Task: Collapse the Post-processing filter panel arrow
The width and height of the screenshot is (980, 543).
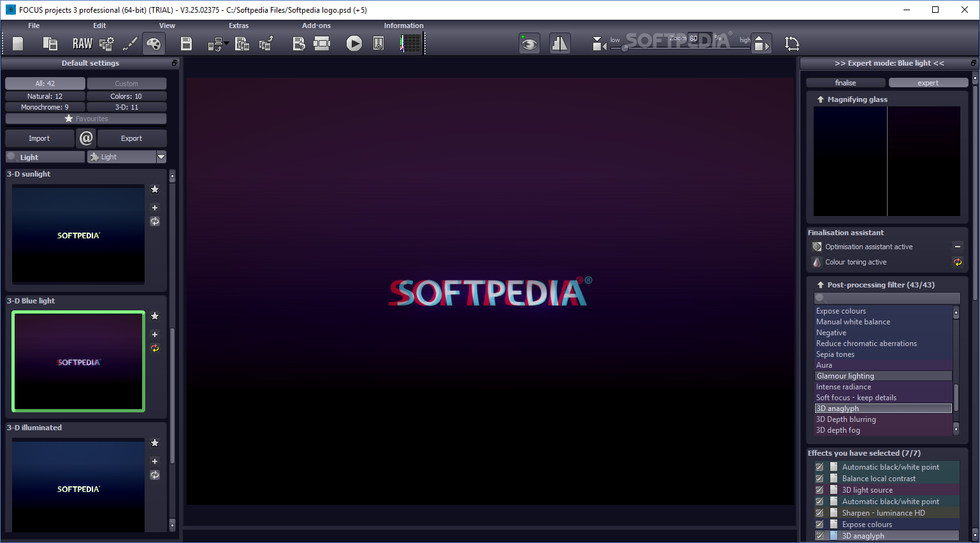Action: click(821, 285)
